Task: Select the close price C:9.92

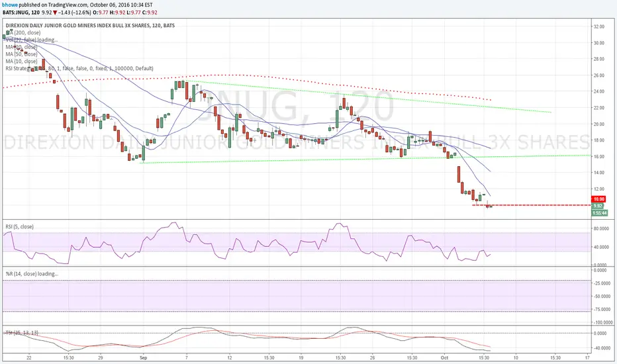Action: click(x=150, y=13)
